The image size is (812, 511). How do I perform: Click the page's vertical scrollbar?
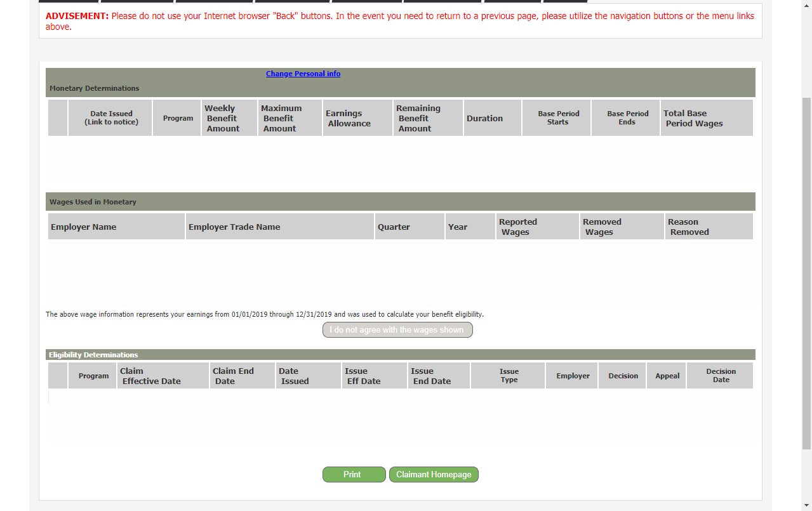(806, 273)
